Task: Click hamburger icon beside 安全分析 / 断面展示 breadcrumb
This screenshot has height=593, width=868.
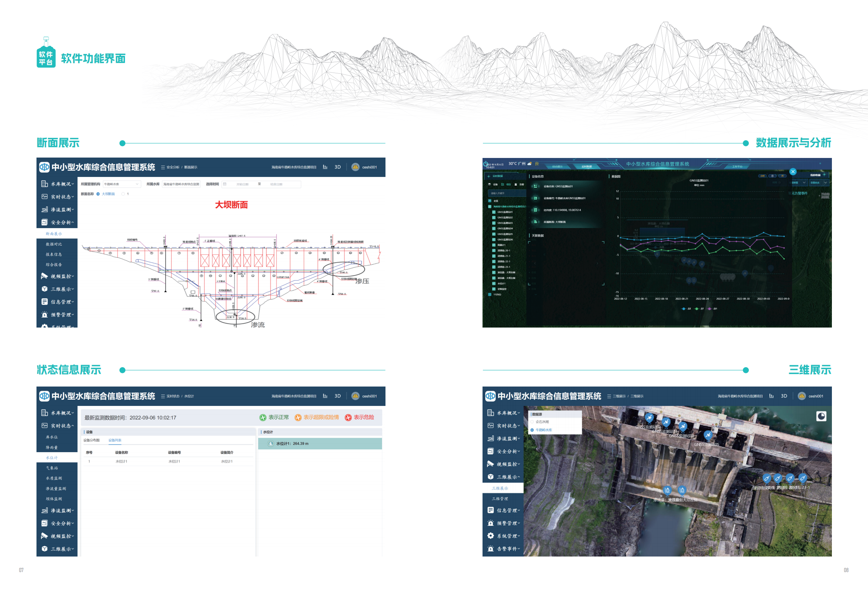Action: tap(163, 167)
